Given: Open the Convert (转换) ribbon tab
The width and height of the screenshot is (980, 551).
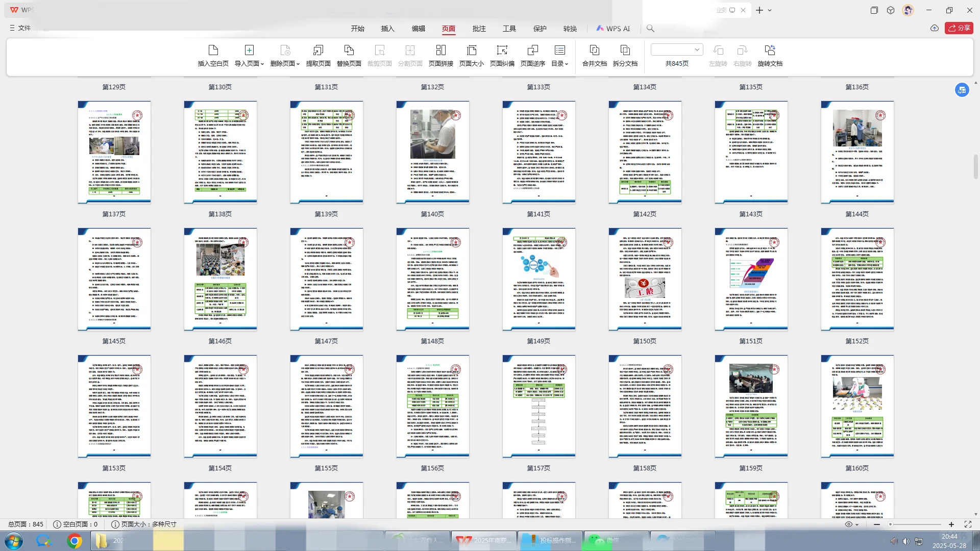Looking at the screenshot, I should [x=570, y=29].
